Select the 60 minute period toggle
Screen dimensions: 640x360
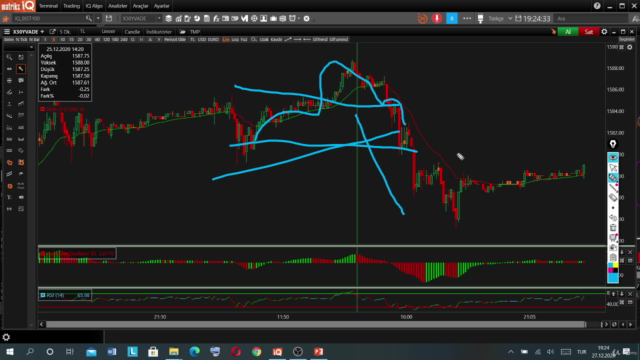(97, 40)
